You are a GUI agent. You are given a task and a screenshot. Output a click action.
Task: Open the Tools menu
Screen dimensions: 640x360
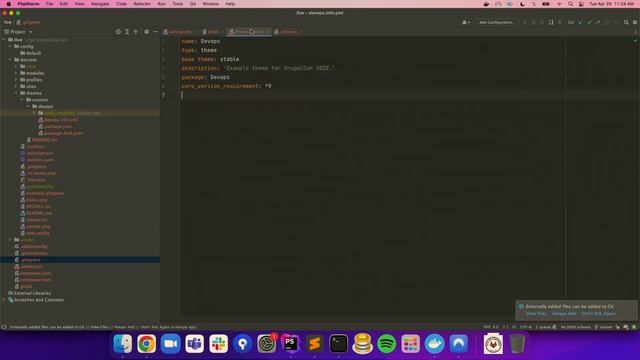[x=178, y=4]
